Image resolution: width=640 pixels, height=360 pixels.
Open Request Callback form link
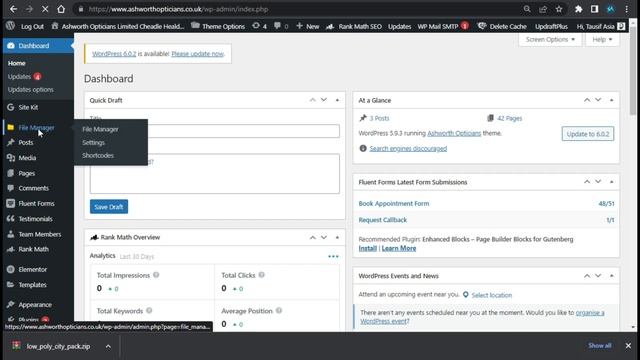coord(382,220)
